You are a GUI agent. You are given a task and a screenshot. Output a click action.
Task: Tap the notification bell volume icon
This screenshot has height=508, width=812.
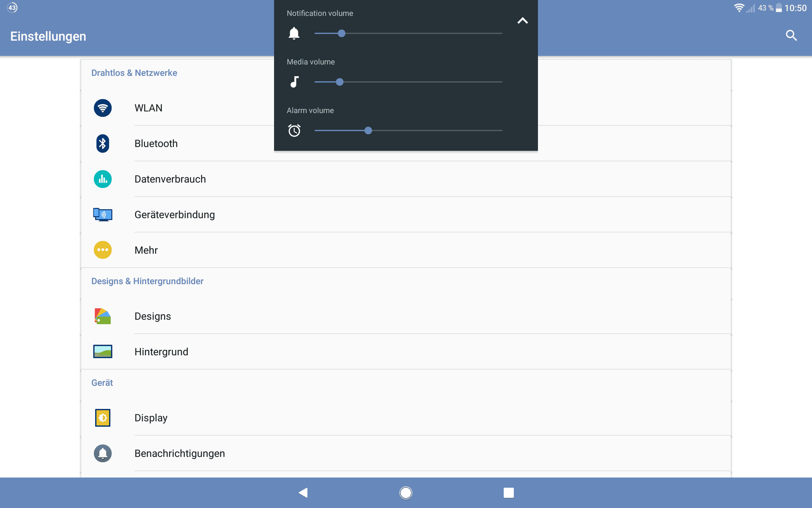coord(294,33)
